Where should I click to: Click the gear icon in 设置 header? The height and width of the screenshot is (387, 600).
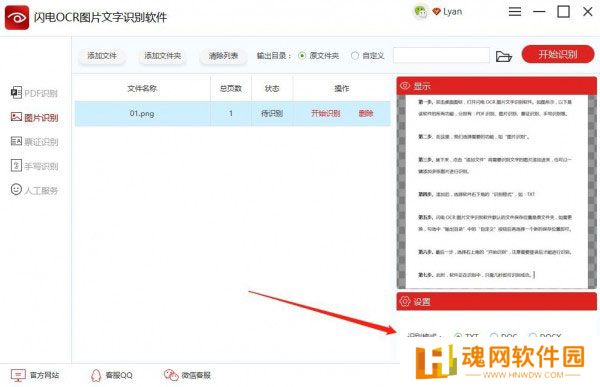pos(405,301)
